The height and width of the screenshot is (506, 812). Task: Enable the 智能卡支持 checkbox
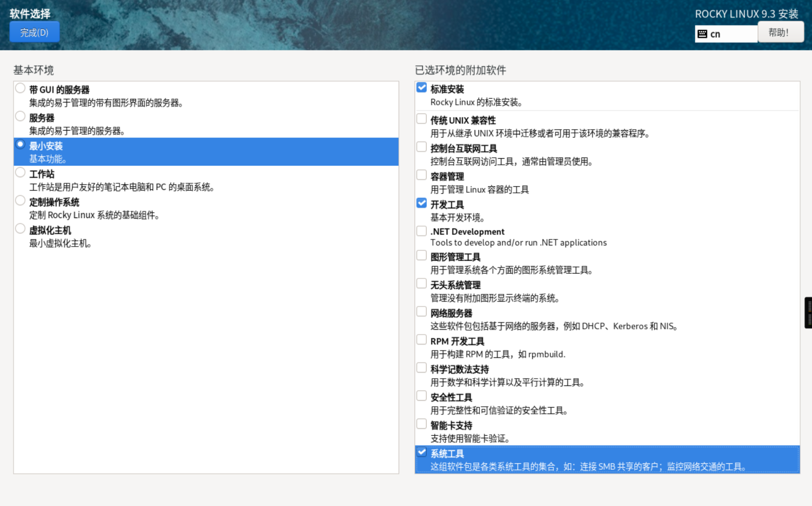(421, 425)
